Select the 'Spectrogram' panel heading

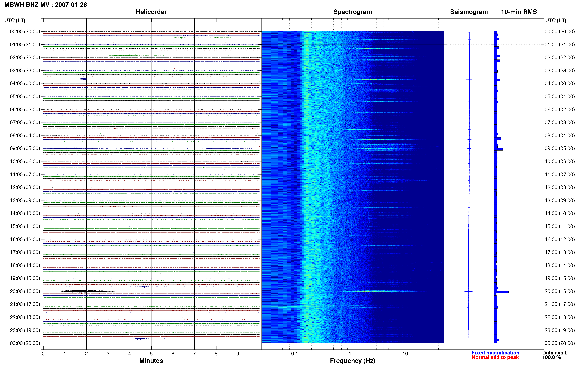point(352,12)
